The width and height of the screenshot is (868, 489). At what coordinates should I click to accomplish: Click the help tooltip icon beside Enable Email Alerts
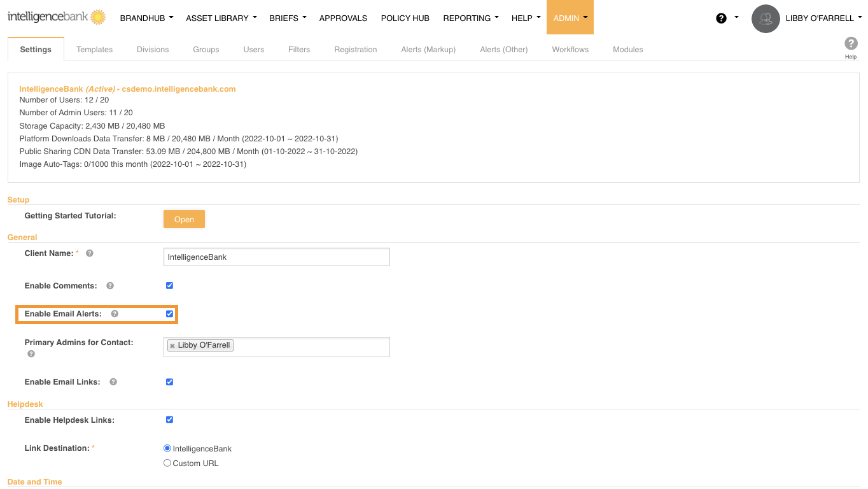click(x=115, y=314)
